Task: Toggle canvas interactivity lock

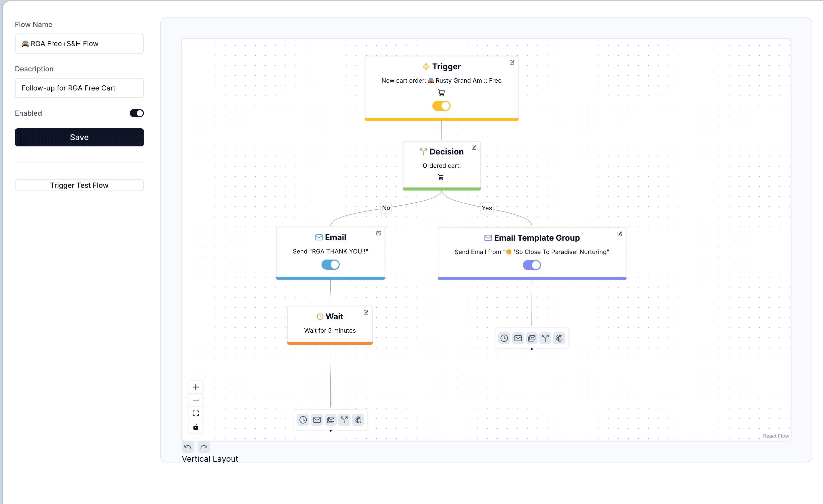Action: point(196,427)
